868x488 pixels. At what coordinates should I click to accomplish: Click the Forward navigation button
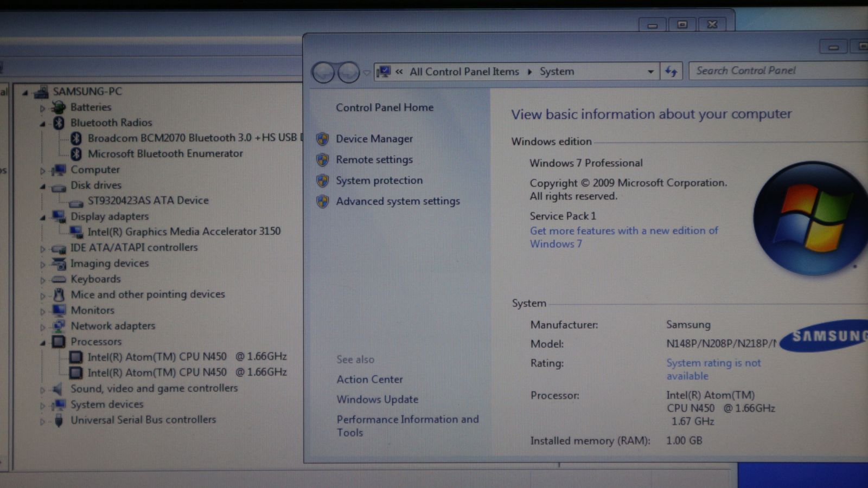click(348, 72)
